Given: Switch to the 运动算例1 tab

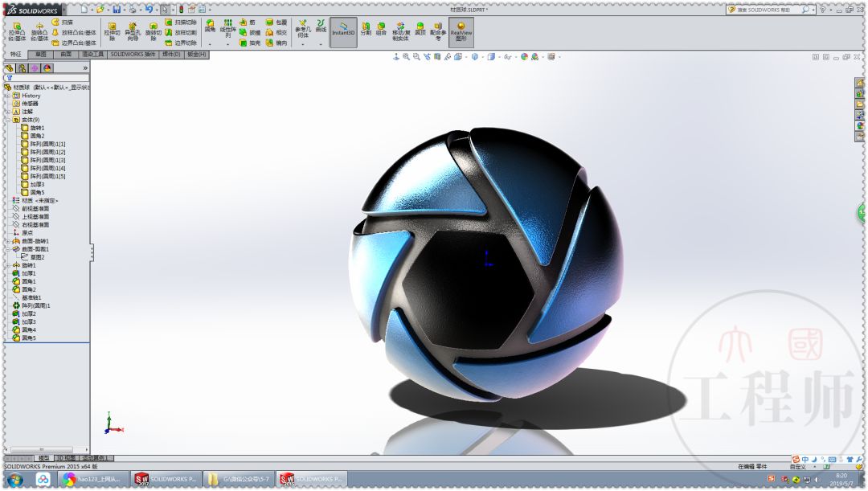Looking at the screenshot, I should tap(95, 457).
